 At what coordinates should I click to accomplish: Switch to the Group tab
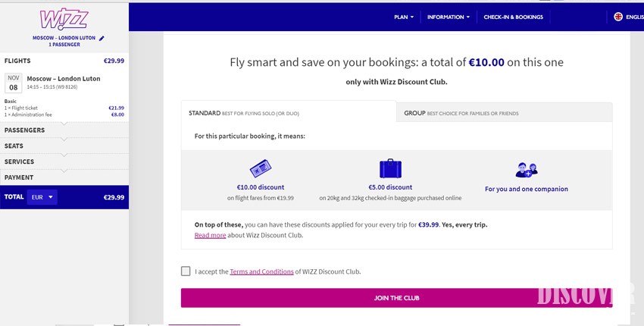461,113
